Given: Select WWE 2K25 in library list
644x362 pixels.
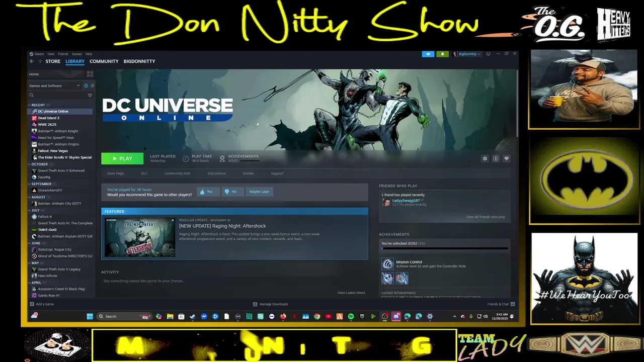Looking at the screenshot, I should click(47, 125).
